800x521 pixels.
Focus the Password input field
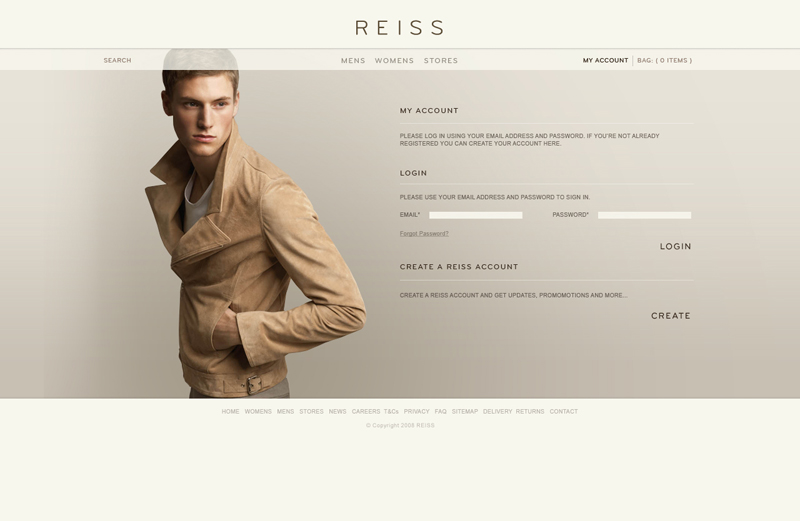tap(644, 215)
